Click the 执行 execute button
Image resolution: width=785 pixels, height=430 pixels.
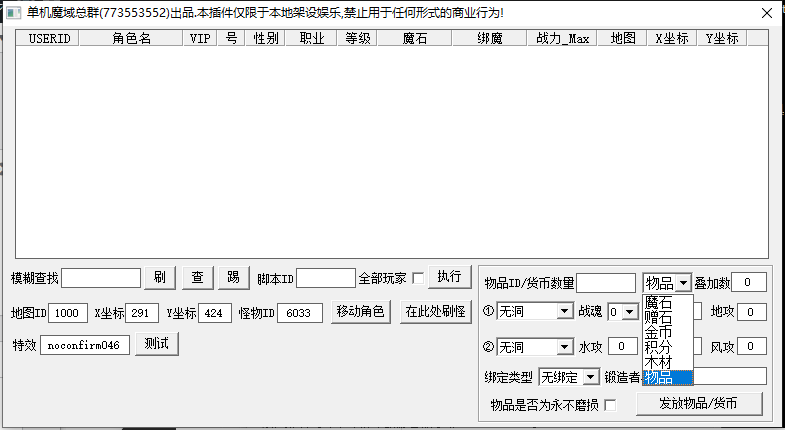450,277
